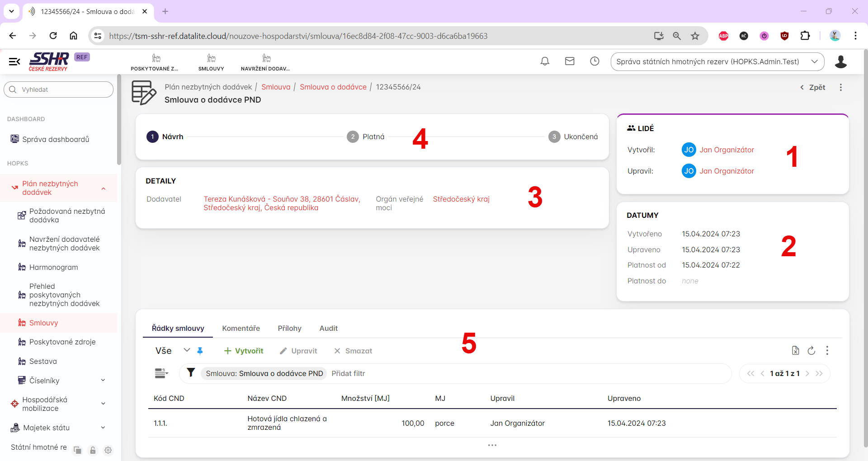The image size is (868, 461).
Task: Open the notifications bell icon
Action: coord(545,61)
